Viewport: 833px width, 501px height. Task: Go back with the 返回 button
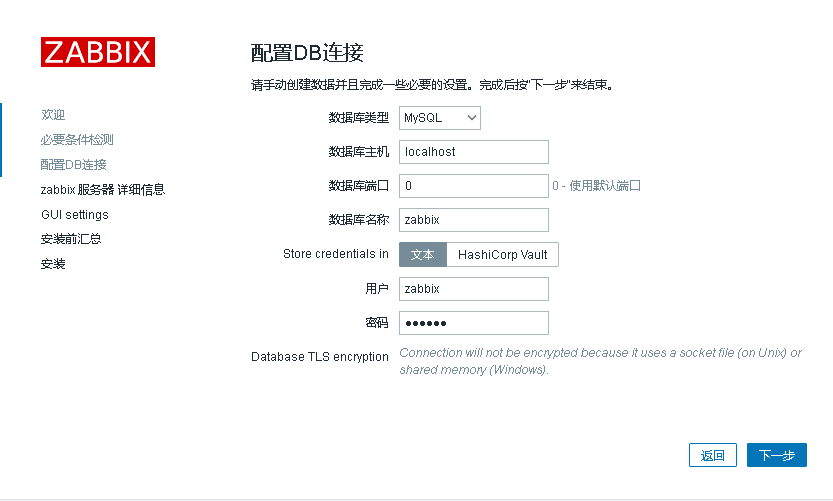[712, 455]
